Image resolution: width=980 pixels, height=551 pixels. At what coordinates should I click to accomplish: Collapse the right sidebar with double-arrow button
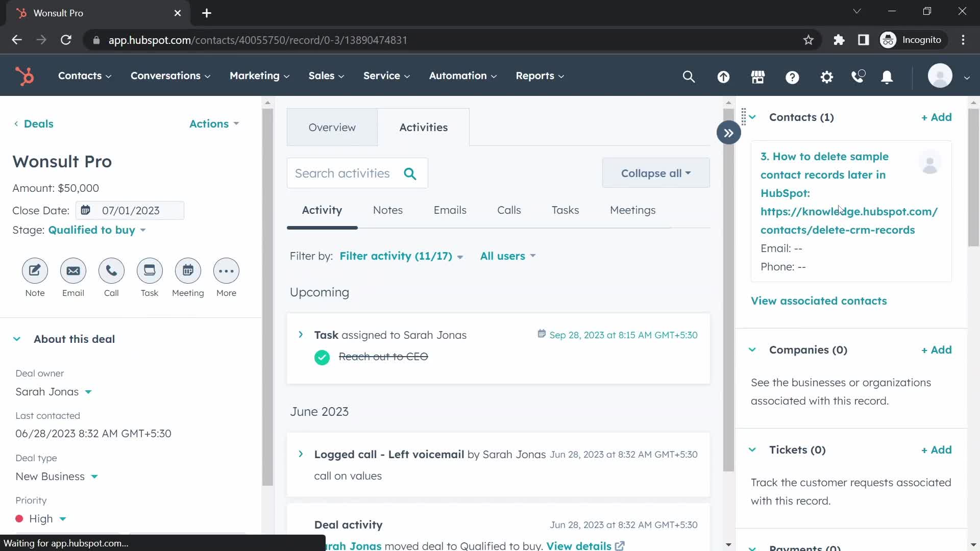point(728,133)
